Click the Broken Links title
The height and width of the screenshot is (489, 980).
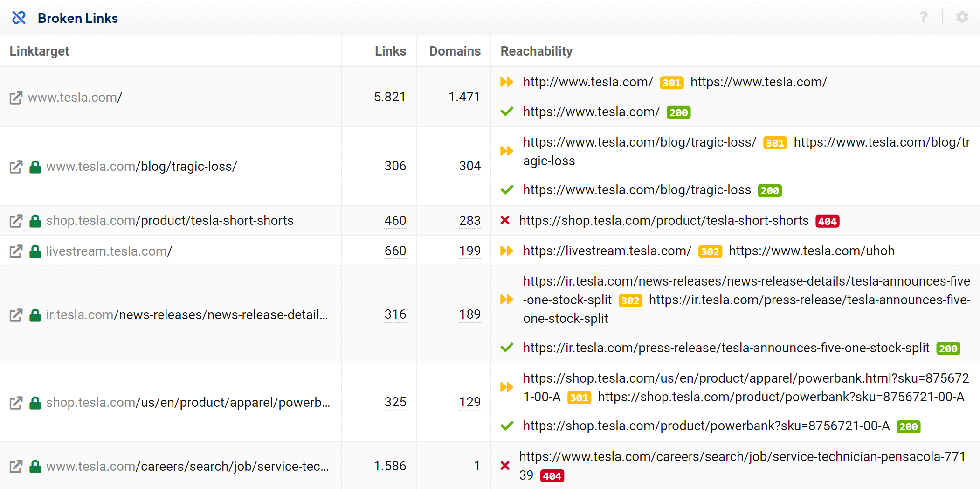pos(78,18)
